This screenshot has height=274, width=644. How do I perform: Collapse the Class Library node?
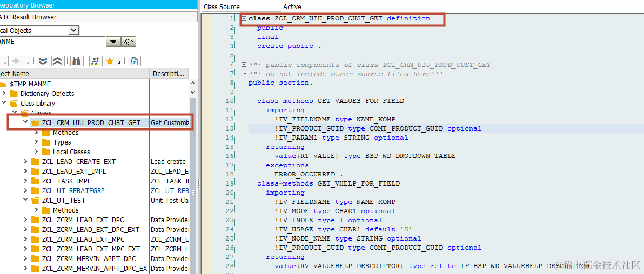(4, 104)
